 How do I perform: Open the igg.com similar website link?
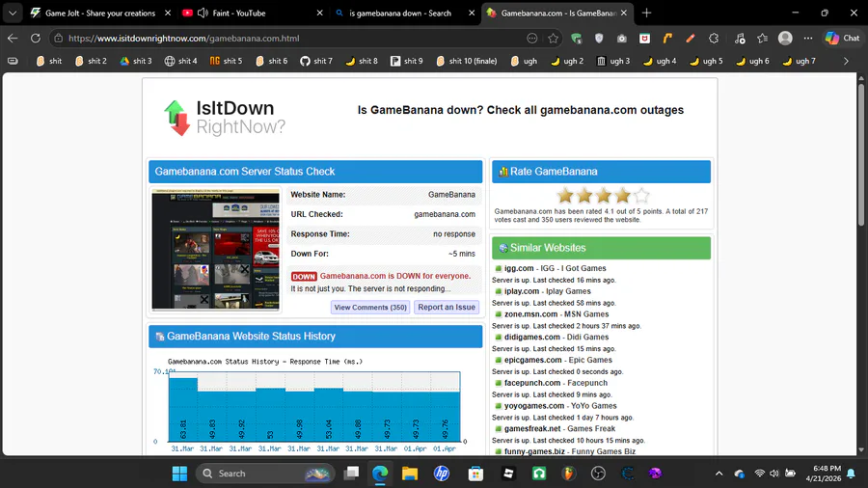[519, 268]
